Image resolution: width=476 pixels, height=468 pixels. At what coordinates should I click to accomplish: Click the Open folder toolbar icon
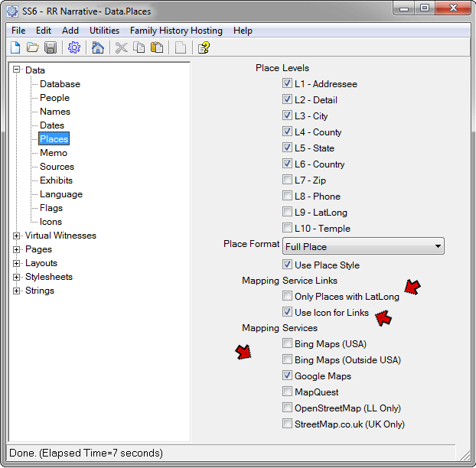32,47
